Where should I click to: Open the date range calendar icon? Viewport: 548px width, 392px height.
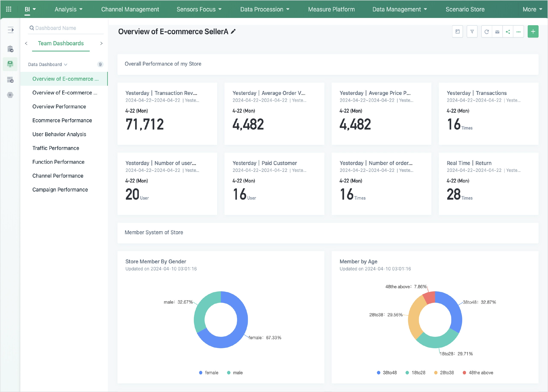(x=457, y=32)
